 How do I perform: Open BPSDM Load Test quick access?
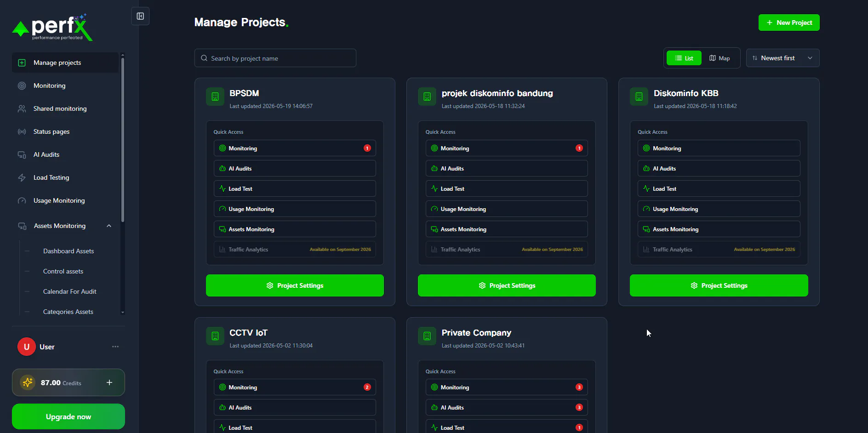(x=295, y=188)
